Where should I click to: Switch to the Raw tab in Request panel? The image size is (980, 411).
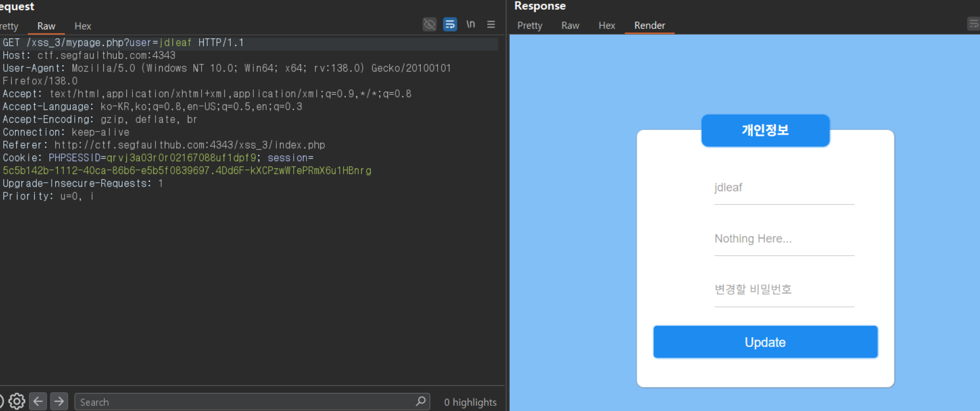(46, 26)
